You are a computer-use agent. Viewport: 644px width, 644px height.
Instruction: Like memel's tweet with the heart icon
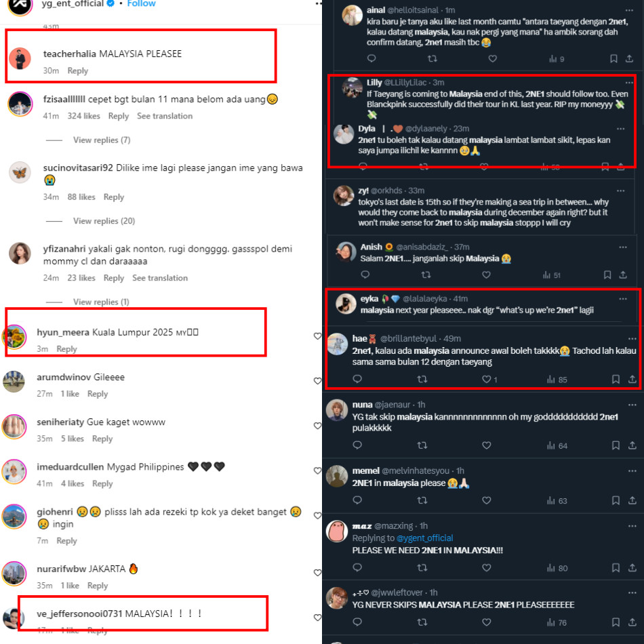tap(486, 500)
